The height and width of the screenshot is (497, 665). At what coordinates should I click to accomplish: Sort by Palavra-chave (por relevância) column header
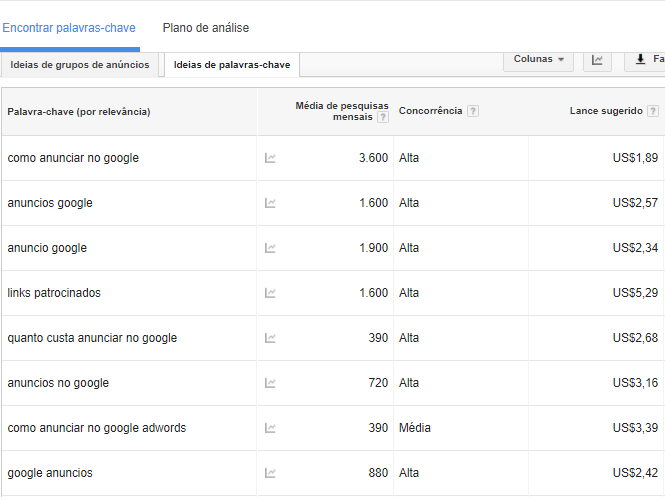pyautogui.click(x=79, y=112)
